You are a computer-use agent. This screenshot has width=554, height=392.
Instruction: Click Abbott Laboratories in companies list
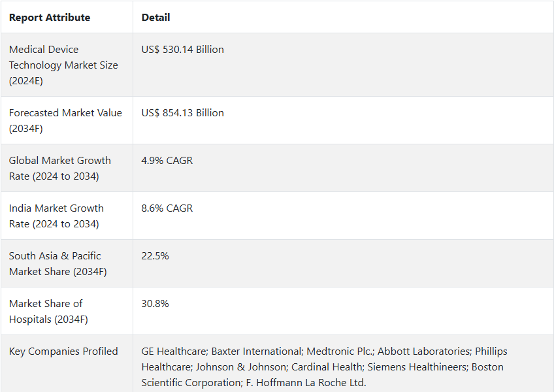tap(425, 351)
